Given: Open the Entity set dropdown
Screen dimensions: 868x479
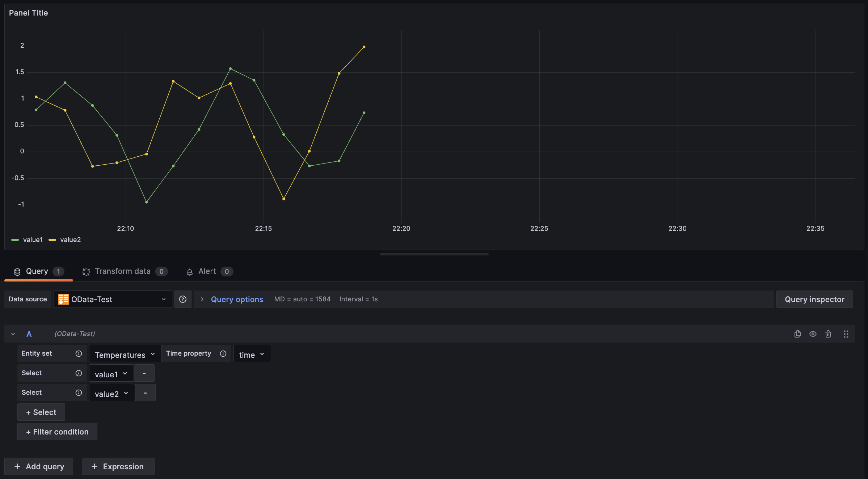Looking at the screenshot, I should tap(124, 353).
